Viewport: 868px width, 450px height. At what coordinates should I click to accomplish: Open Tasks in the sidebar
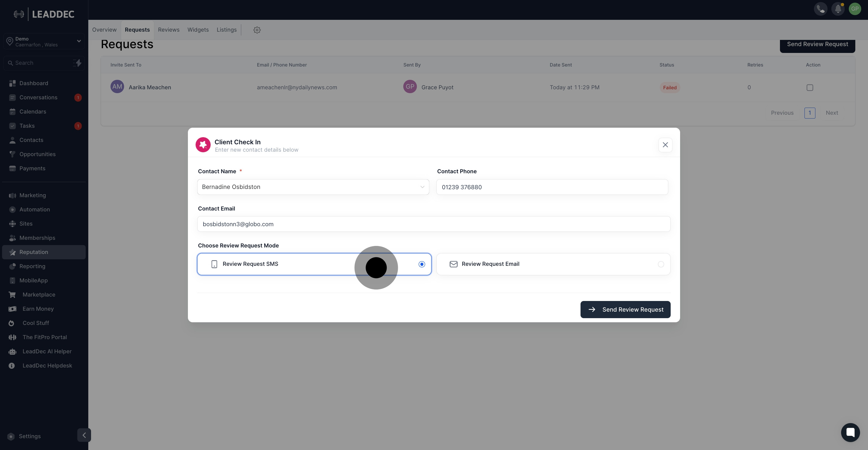[44, 126]
